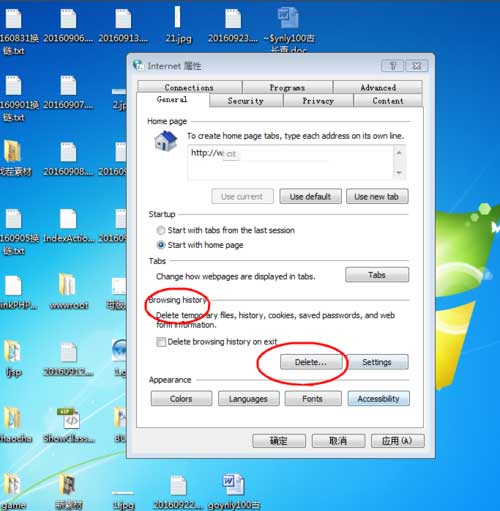500x511 pixels.
Task: Click the Delete... browsing history button
Action: [311, 362]
